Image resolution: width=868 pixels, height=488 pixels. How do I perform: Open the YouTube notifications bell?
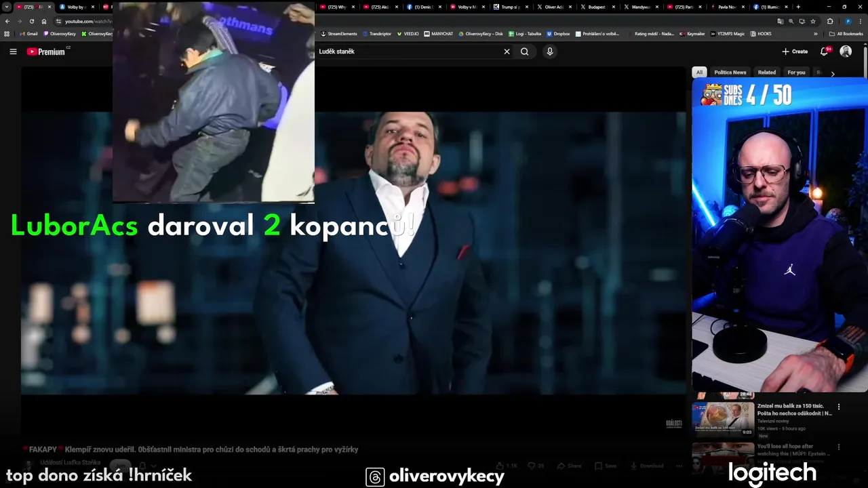tap(825, 52)
